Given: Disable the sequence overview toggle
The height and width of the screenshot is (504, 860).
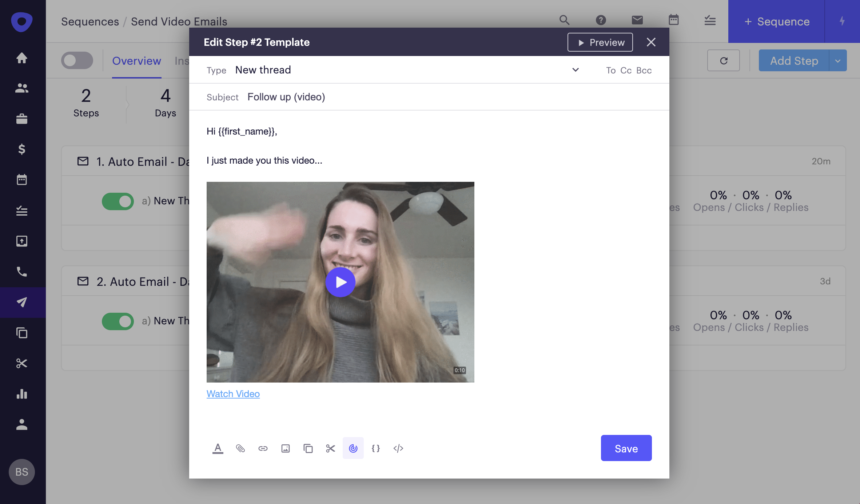Looking at the screenshot, I should (x=76, y=60).
